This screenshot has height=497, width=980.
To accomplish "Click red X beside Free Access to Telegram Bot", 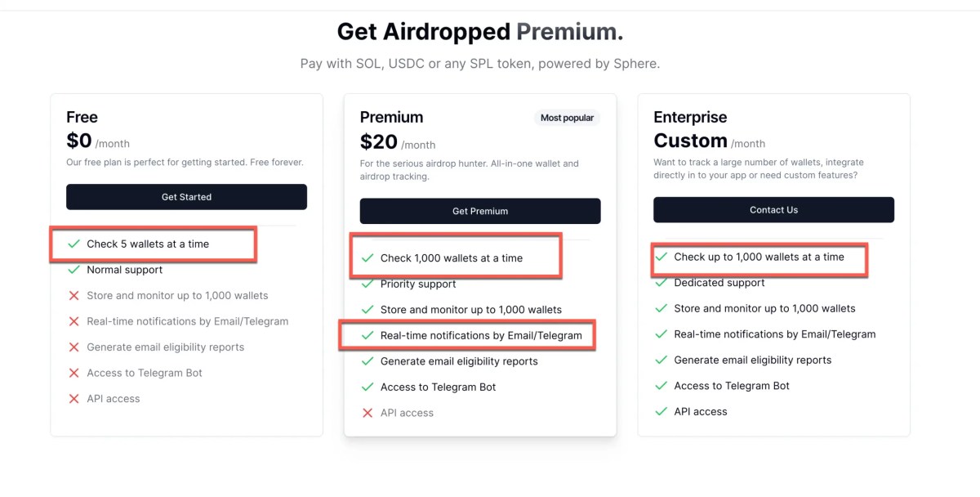I will click(x=73, y=373).
